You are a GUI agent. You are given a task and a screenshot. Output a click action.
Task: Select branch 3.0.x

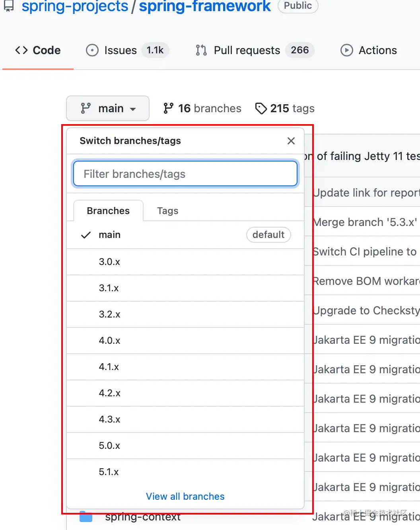(185, 262)
